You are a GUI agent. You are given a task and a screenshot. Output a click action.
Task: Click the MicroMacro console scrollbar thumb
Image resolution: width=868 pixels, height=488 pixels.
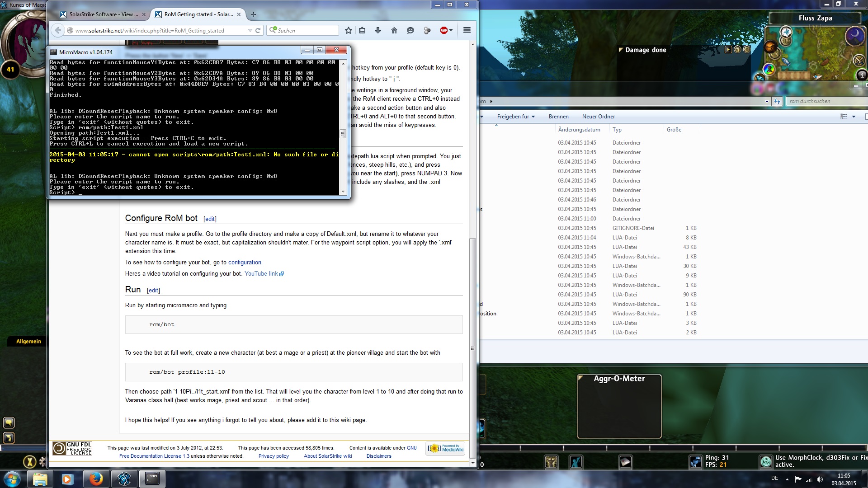pos(343,134)
